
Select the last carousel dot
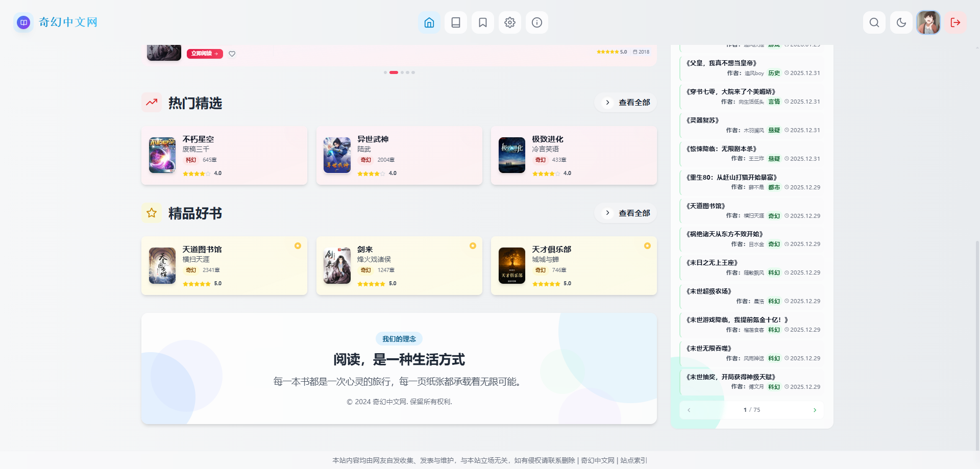pos(413,72)
